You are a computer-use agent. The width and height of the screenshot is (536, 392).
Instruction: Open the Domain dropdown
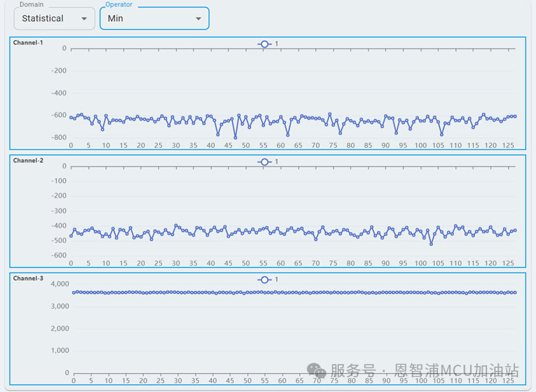[54, 19]
